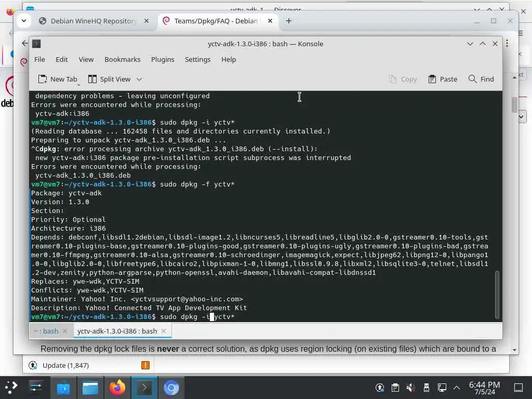Click Konsole keep-below down chevron in title bar
This screenshot has height=399, width=532.
pyautogui.click(x=470, y=44)
